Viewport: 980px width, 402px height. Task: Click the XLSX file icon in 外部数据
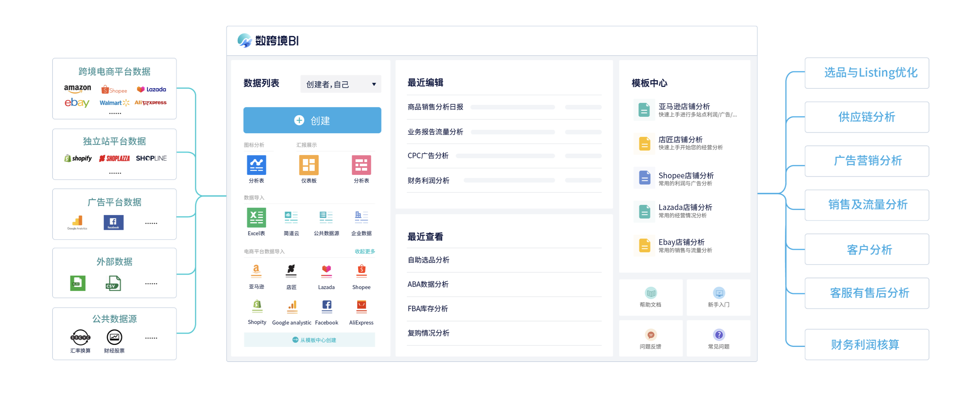pyautogui.click(x=78, y=283)
